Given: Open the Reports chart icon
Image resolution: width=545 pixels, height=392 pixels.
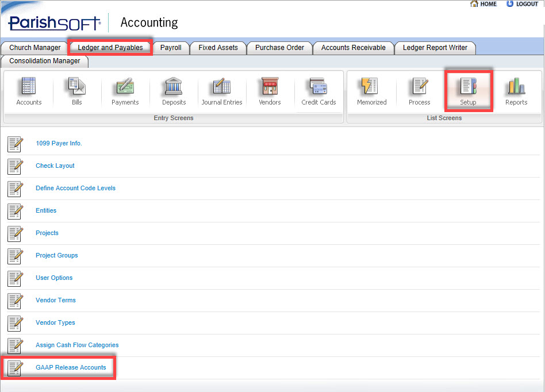Looking at the screenshot, I should (x=516, y=86).
